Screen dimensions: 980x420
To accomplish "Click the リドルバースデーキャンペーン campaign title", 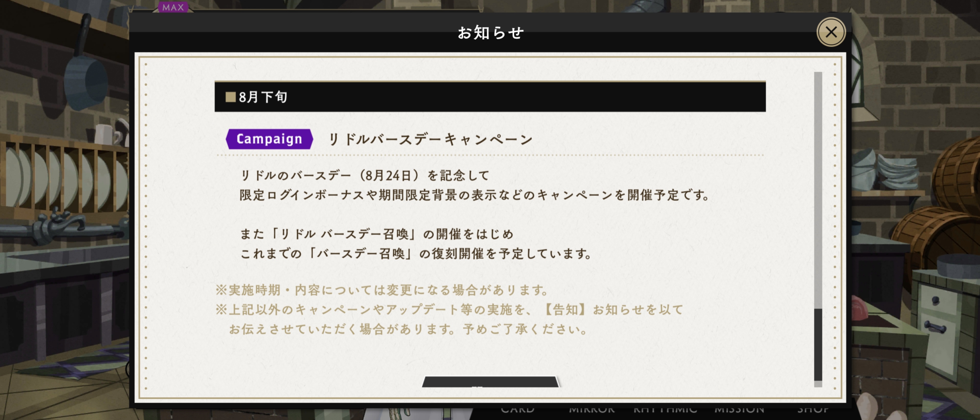I will (x=430, y=139).
